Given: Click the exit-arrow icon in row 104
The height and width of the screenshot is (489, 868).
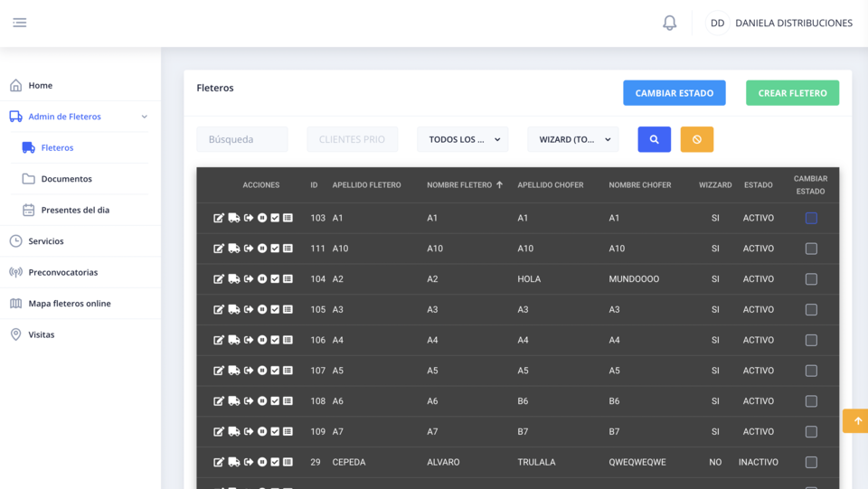Looking at the screenshot, I should point(249,278).
